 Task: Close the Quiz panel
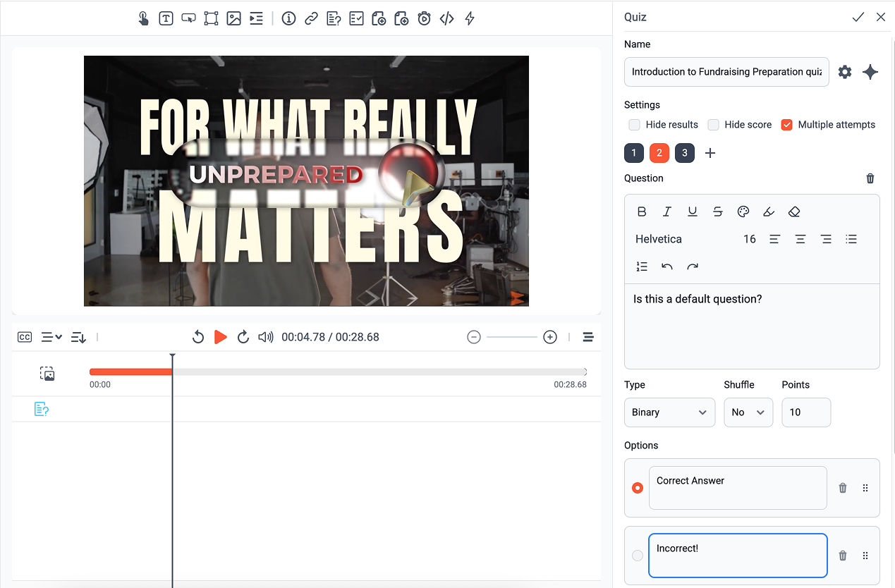(881, 17)
